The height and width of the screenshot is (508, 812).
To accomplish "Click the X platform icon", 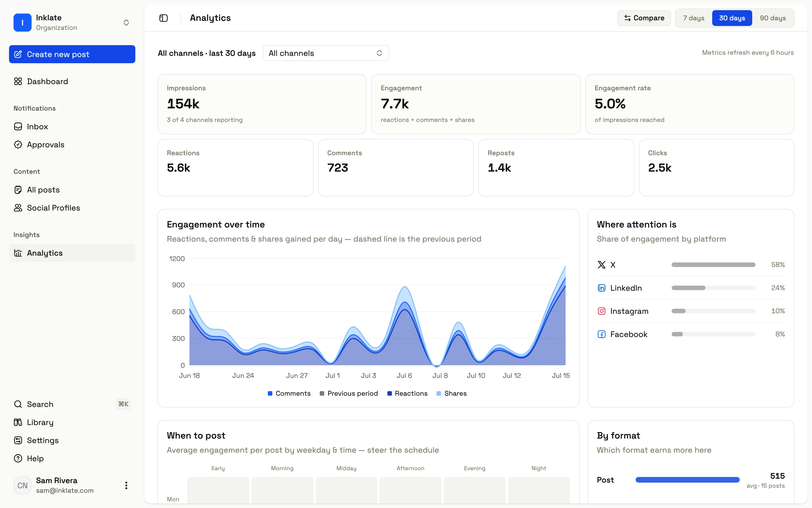I will (x=602, y=265).
